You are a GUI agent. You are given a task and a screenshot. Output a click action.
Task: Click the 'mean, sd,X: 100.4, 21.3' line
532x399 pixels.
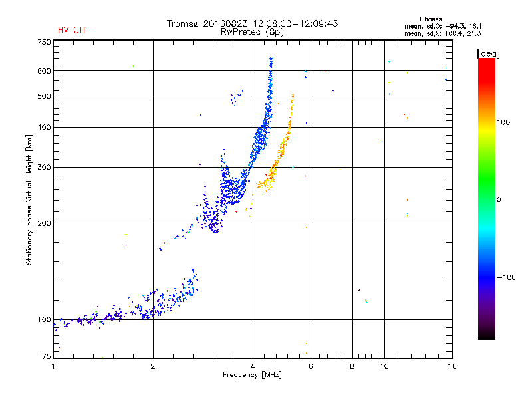pos(443,33)
